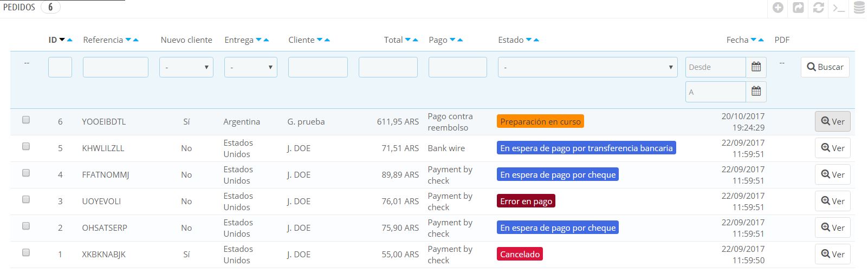The image size is (868, 273).
Task: Click Cliente filter input field
Action: point(318,67)
